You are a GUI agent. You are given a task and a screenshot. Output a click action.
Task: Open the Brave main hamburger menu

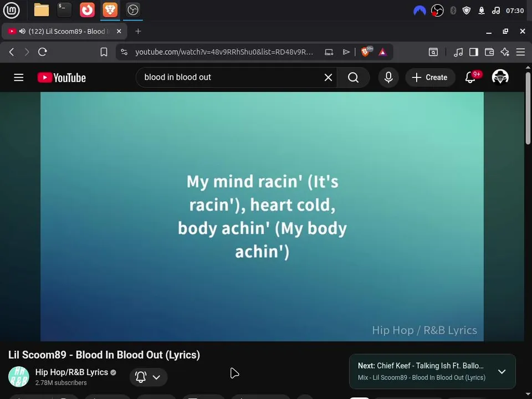coord(520,52)
